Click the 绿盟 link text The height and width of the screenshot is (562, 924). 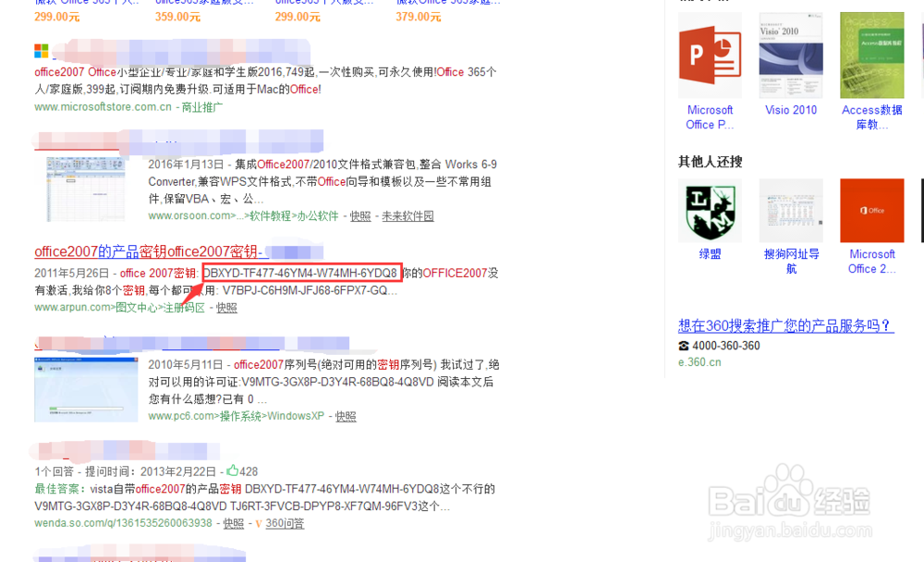710,254
